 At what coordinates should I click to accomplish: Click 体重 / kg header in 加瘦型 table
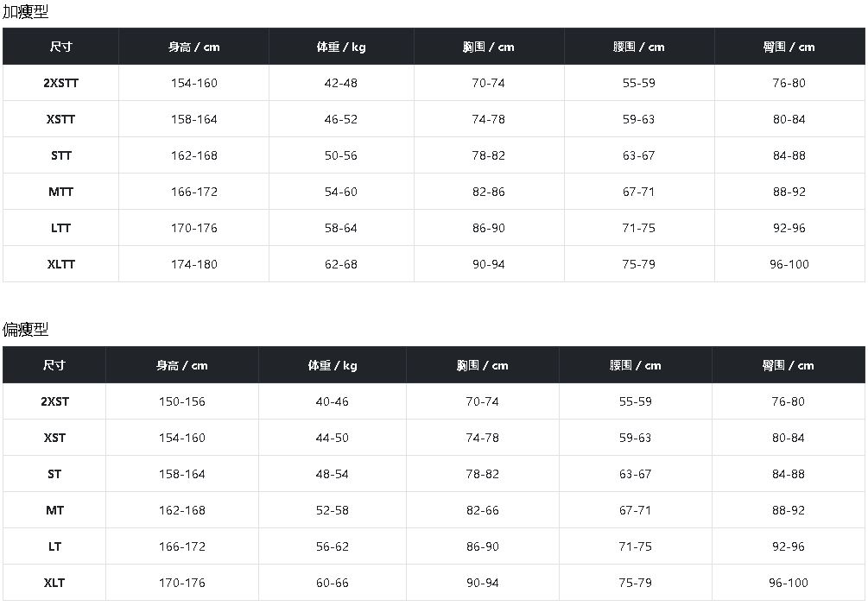(x=340, y=47)
